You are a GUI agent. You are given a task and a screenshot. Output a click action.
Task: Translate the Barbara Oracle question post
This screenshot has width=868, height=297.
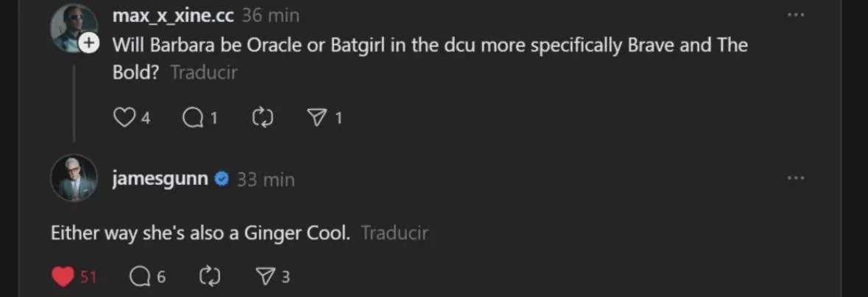(204, 73)
